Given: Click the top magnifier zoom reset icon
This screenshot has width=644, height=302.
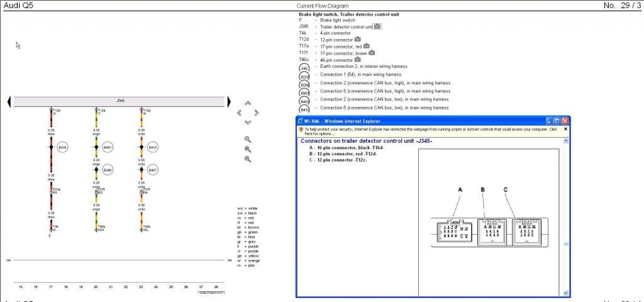Looking at the screenshot, I should click(248, 139).
